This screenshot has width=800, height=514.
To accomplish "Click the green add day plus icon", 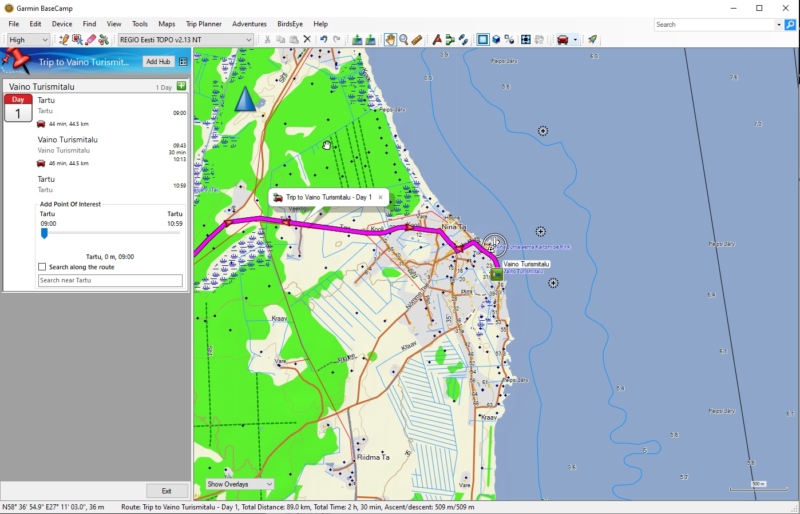I will (x=181, y=86).
